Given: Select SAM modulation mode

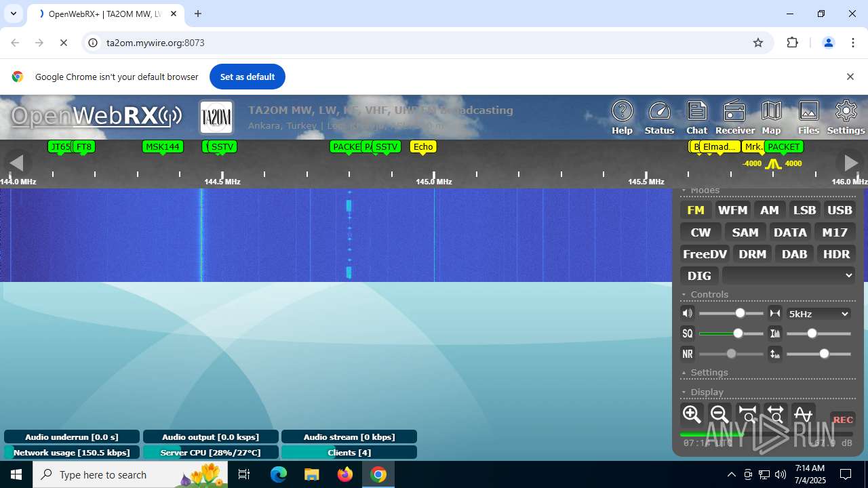Looking at the screenshot, I should coord(745,232).
